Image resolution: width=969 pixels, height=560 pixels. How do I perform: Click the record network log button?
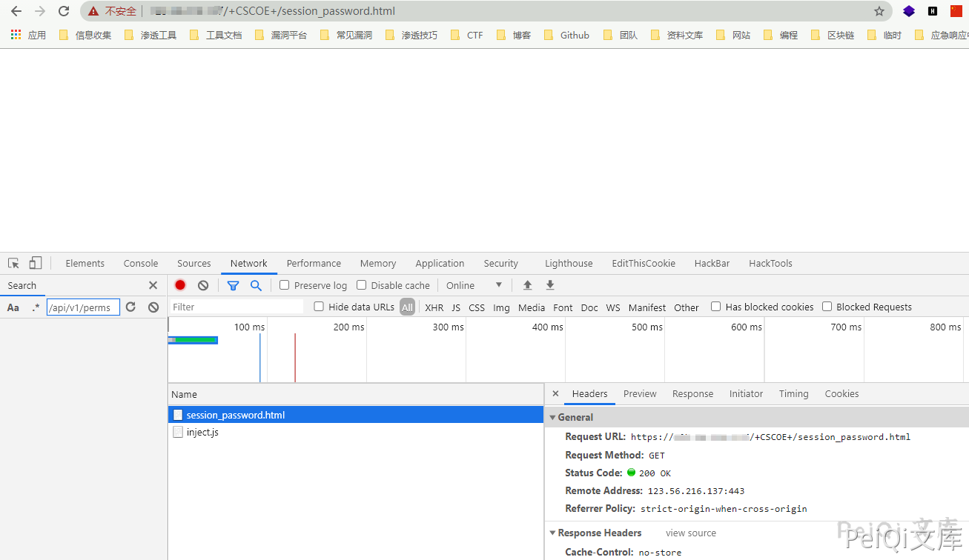[x=180, y=285]
